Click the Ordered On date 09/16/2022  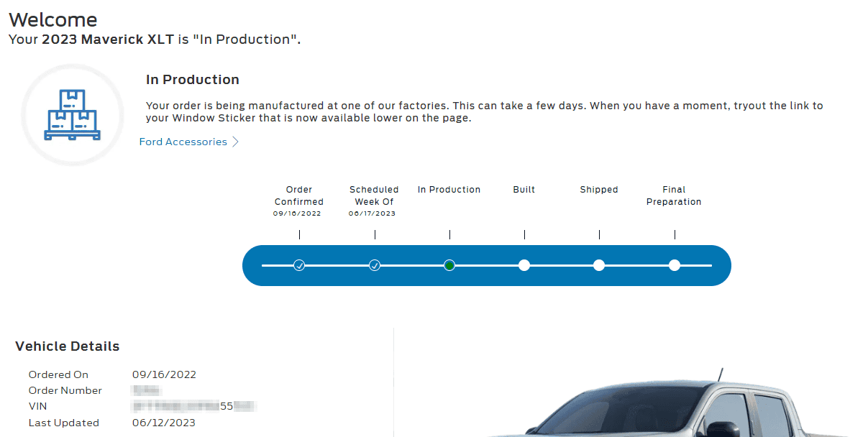coord(164,374)
